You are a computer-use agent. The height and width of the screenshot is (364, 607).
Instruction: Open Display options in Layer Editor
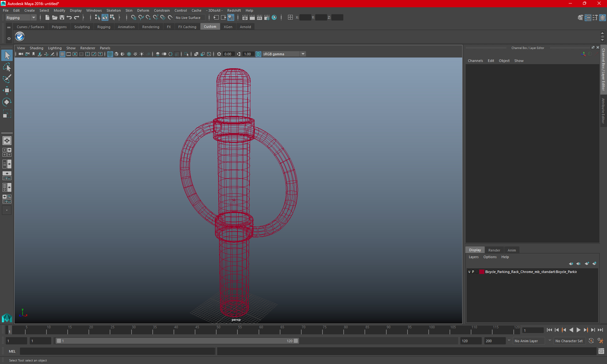475,250
